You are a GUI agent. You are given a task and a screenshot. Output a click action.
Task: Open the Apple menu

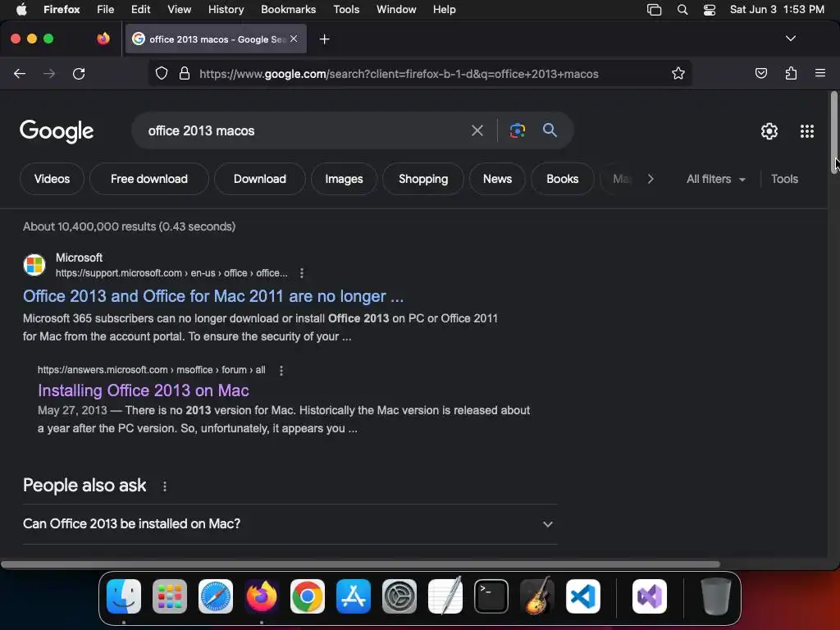click(21, 10)
